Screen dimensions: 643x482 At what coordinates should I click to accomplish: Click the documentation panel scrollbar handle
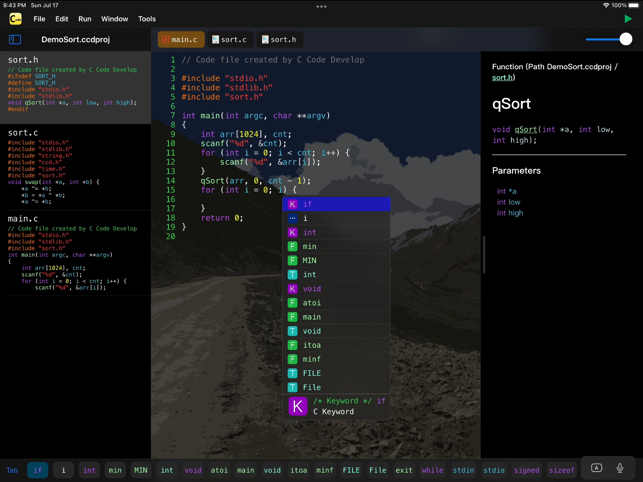[484, 254]
